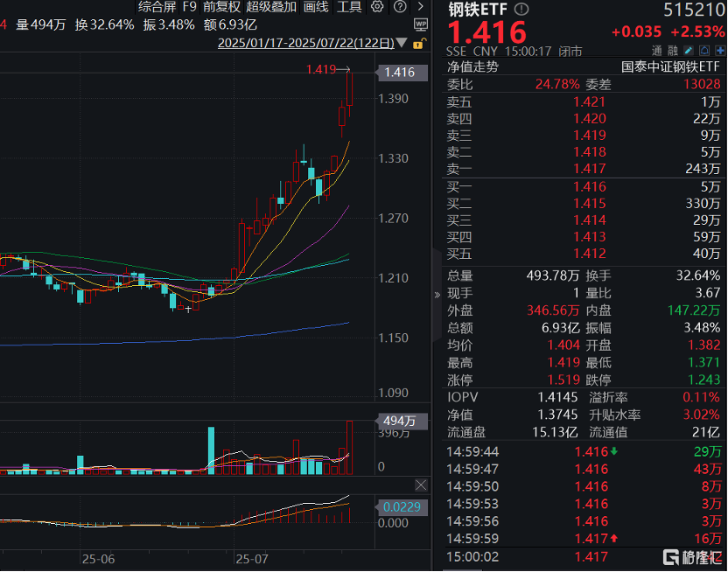Click the 25-07 date marker on the time axis
This screenshot has height=572, width=728.
coord(252,559)
